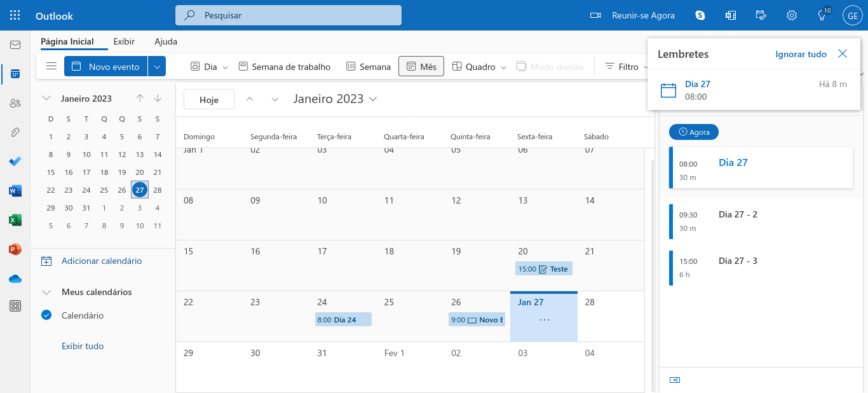Launch Word from the left sidebar
This screenshot has height=393, width=868.
point(15,190)
